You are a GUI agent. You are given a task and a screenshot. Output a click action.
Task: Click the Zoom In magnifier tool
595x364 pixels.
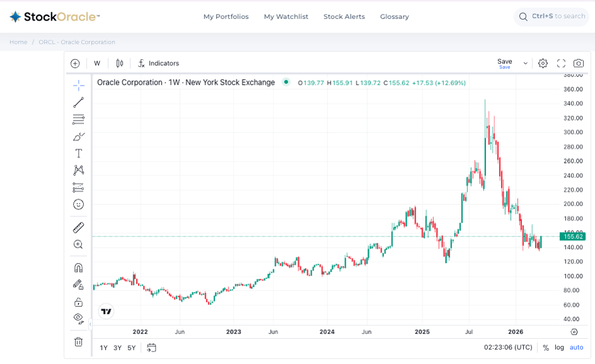(78, 245)
